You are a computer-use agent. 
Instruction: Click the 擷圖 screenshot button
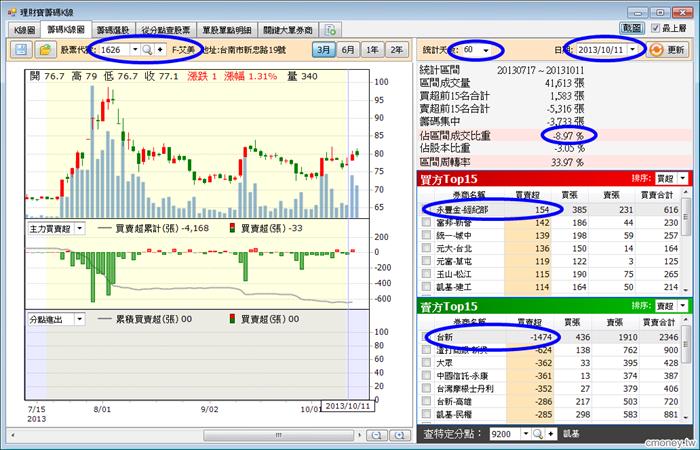pyautogui.click(x=632, y=28)
